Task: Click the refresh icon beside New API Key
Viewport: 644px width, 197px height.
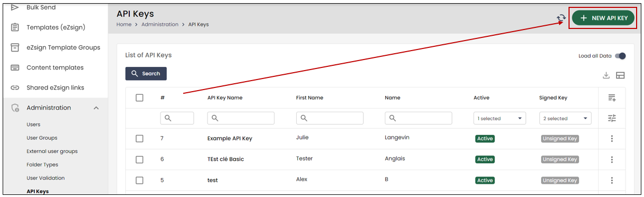Action: pos(561,18)
